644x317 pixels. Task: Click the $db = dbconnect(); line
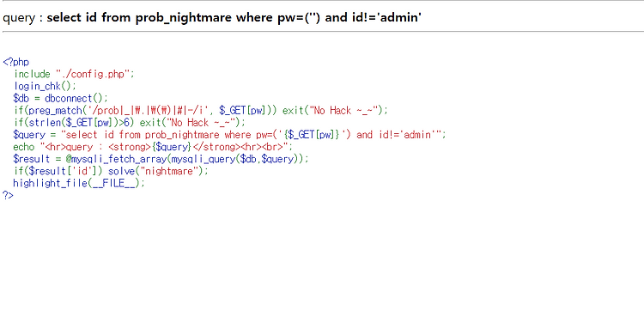[60, 98]
